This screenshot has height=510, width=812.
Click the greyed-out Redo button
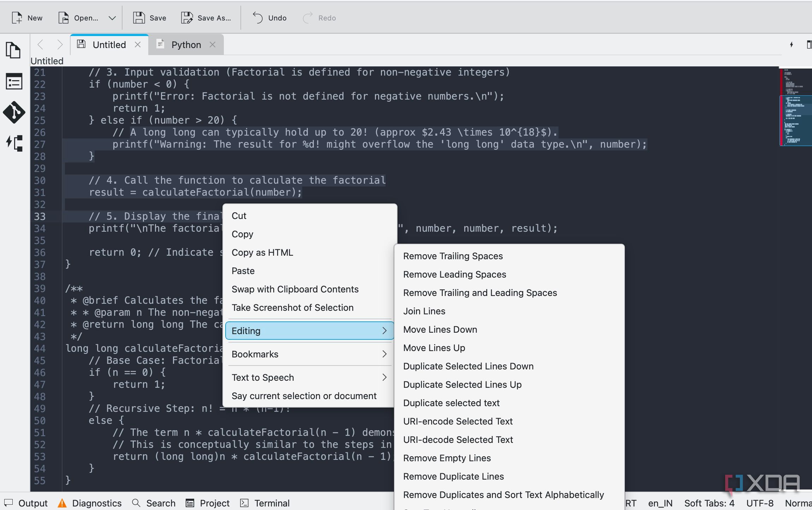click(x=319, y=18)
